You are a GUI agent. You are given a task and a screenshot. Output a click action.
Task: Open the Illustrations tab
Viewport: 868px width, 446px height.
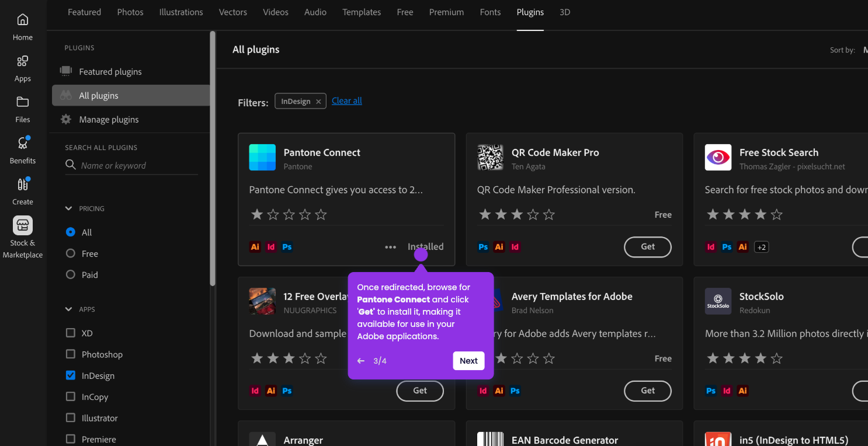(181, 12)
